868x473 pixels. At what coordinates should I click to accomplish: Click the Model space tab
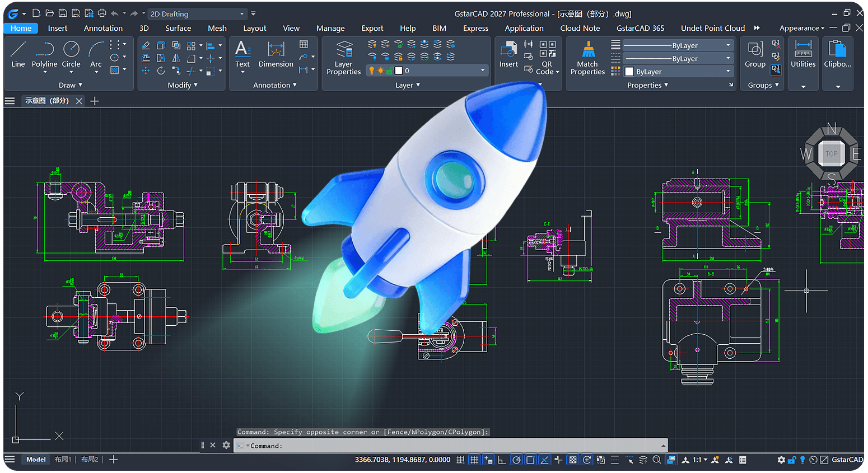click(36, 460)
